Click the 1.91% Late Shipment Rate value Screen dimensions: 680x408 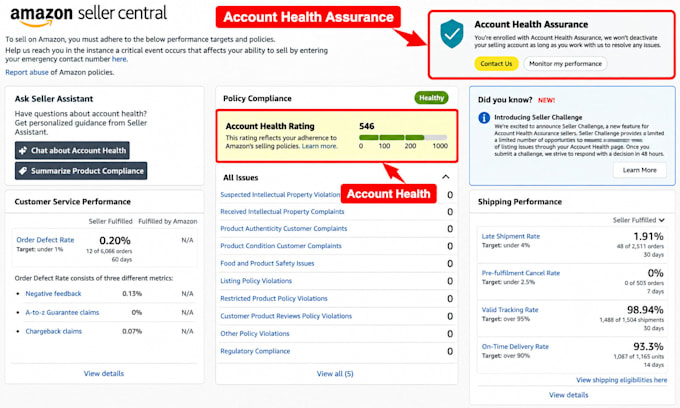pyautogui.click(x=648, y=236)
